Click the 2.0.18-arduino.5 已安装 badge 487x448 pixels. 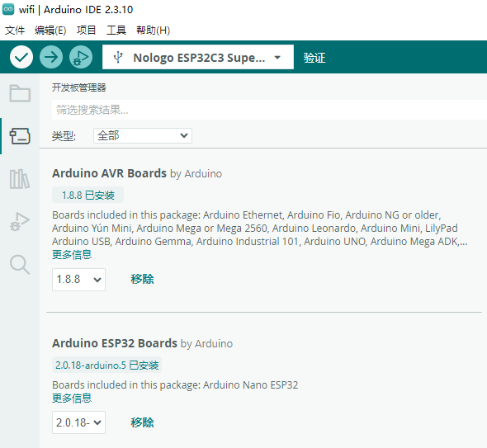pos(106,365)
